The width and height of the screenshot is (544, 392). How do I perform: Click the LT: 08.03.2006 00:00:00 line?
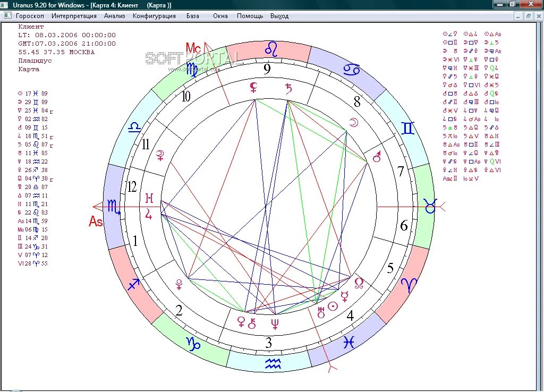point(67,35)
